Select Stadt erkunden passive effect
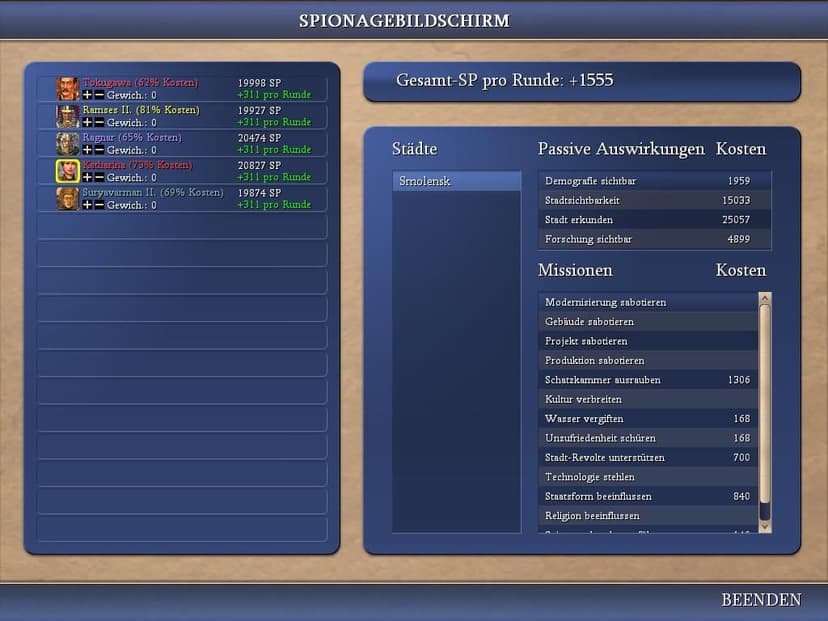The height and width of the screenshot is (621, 828). point(654,220)
